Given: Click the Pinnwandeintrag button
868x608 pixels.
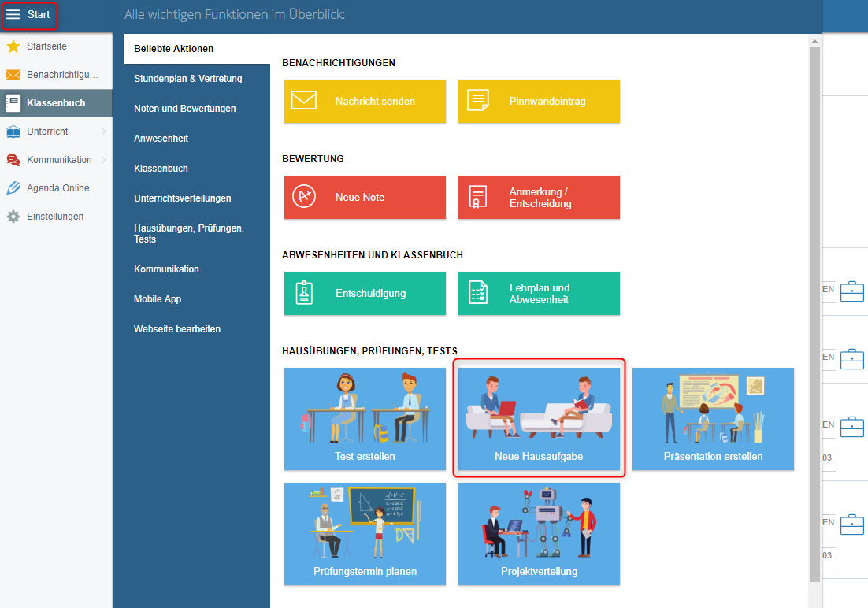Looking at the screenshot, I should tap(539, 101).
